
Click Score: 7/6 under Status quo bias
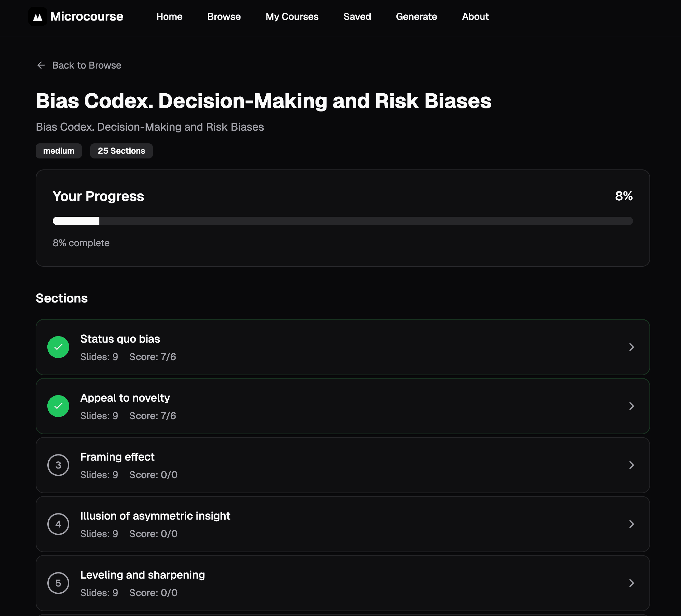153,357
